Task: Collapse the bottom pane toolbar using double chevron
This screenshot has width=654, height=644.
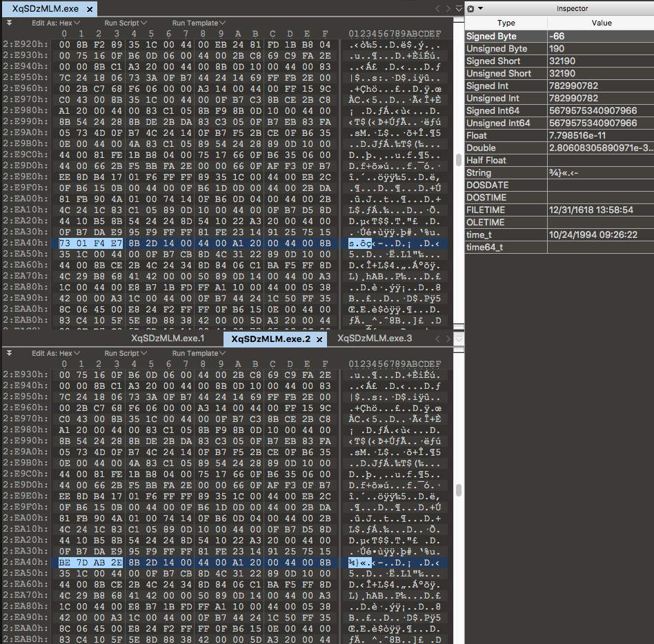Action: click(x=9, y=353)
